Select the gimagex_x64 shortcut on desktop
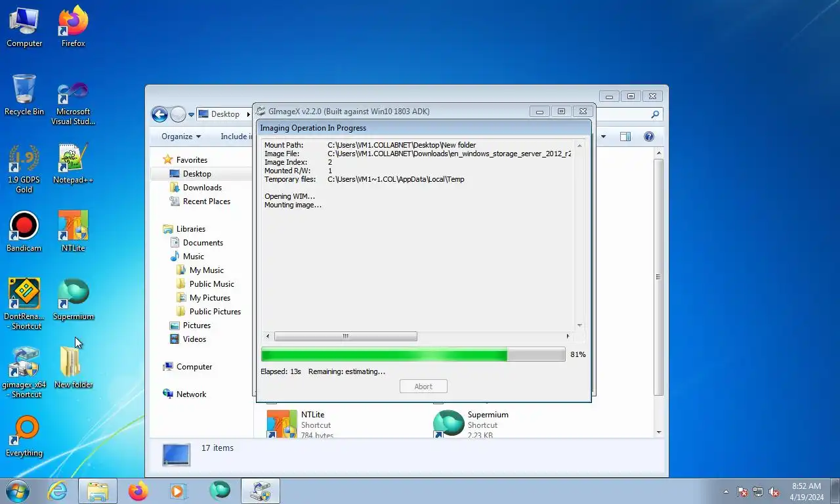This screenshot has height=504, width=840. pos(24,373)
